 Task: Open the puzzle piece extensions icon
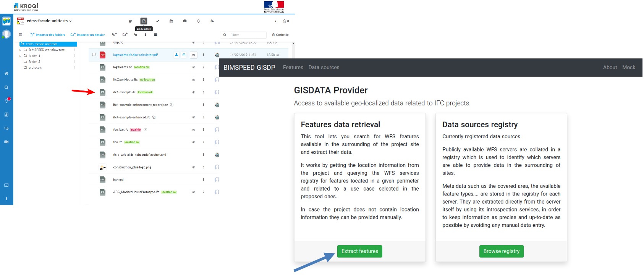212,21
